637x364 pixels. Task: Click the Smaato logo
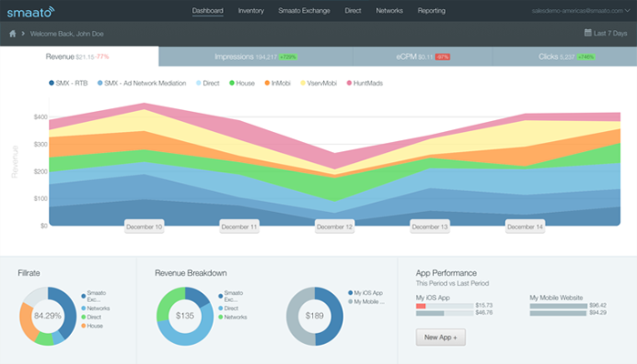30,12
